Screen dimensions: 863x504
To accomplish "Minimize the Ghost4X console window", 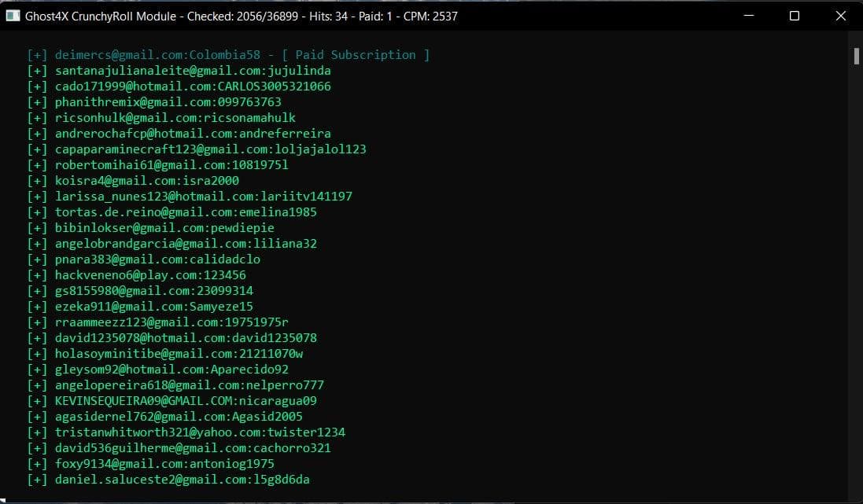I will click(x=750, y=16).
